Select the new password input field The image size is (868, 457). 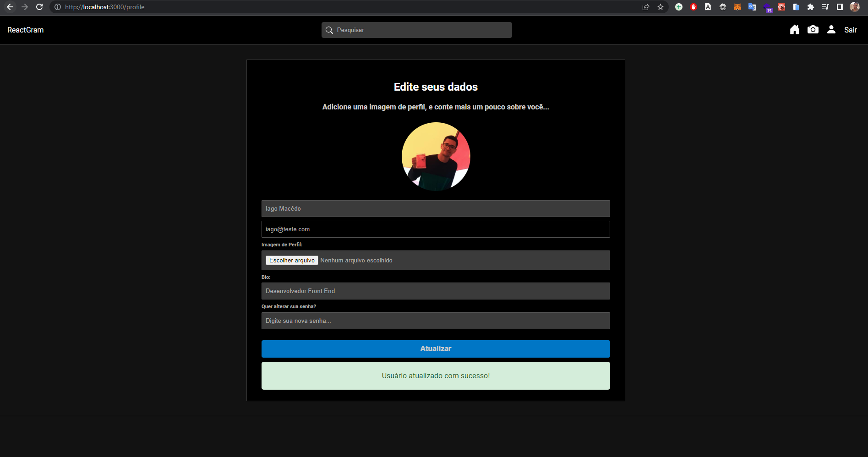point(435,321)
